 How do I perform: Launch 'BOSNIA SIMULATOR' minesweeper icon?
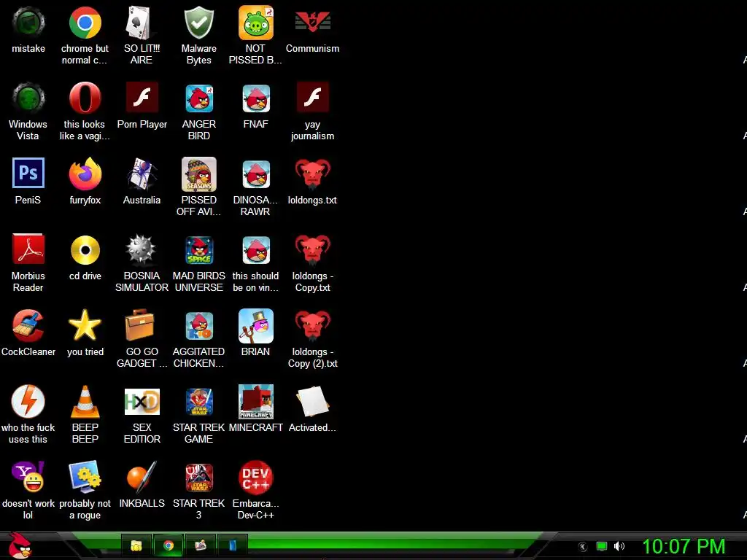[x=142, y=249]
